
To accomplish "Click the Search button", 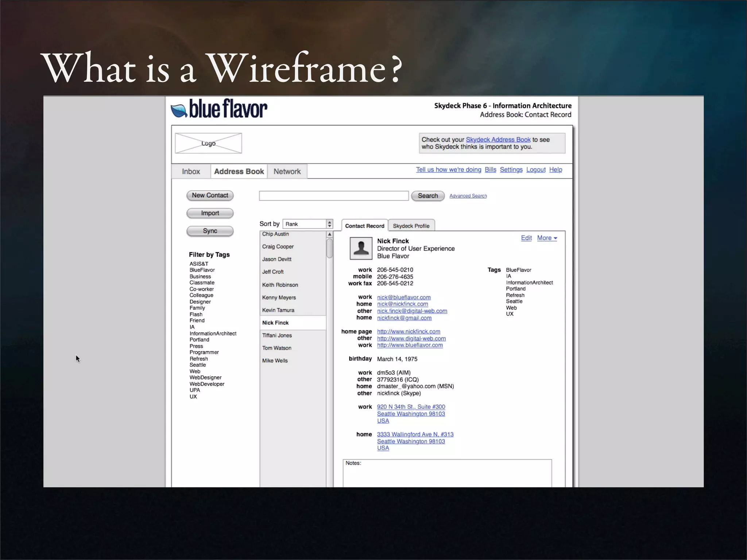I will [428, 196].
